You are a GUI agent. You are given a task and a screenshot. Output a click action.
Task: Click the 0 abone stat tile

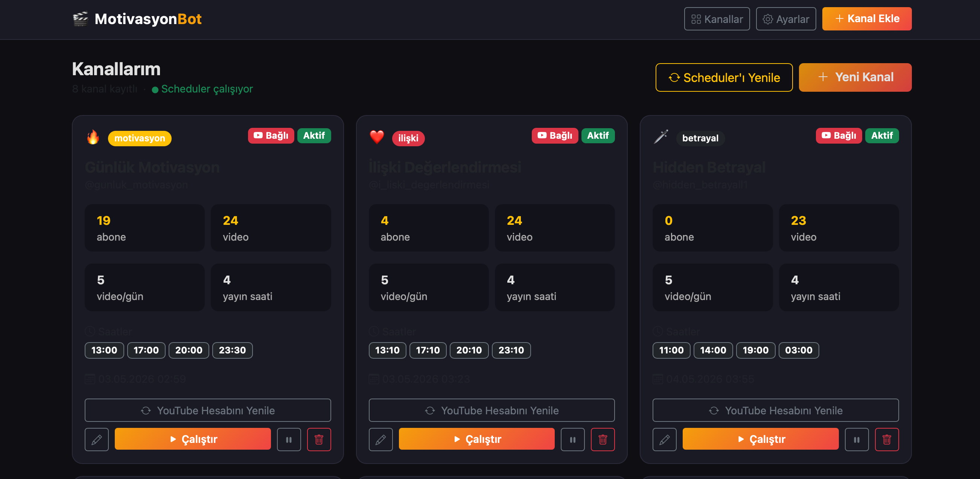click(712, 228)
